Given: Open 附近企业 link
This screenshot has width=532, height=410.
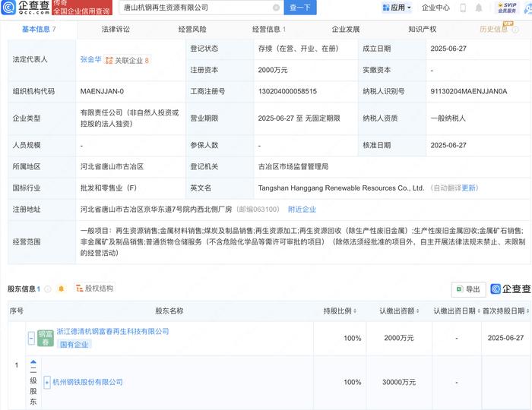Looking at the screenshot, I should click(x=302, y=210).
